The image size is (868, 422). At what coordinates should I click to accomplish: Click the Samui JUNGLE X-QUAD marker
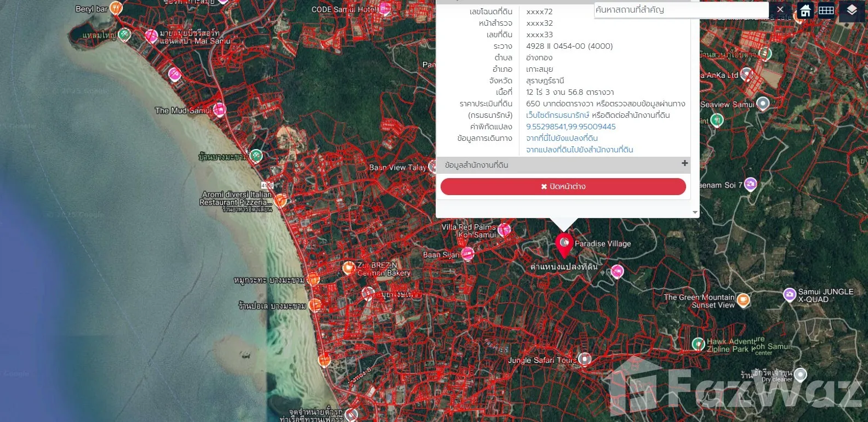coord(789,295)
